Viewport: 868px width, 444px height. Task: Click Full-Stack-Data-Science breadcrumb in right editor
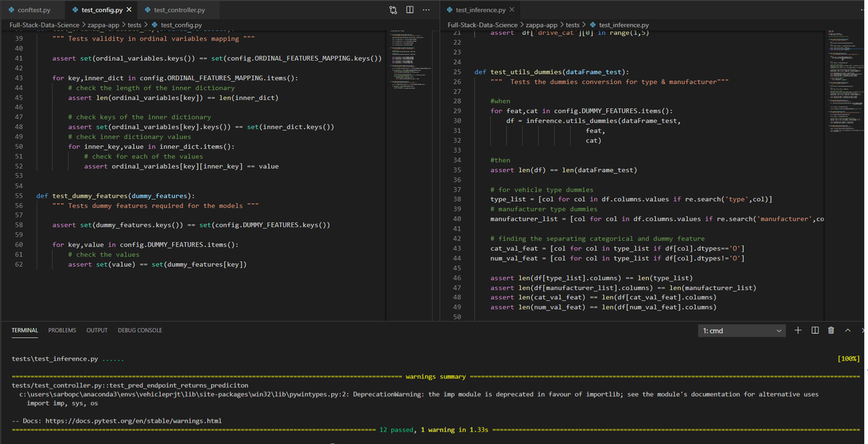pos(482,25)
